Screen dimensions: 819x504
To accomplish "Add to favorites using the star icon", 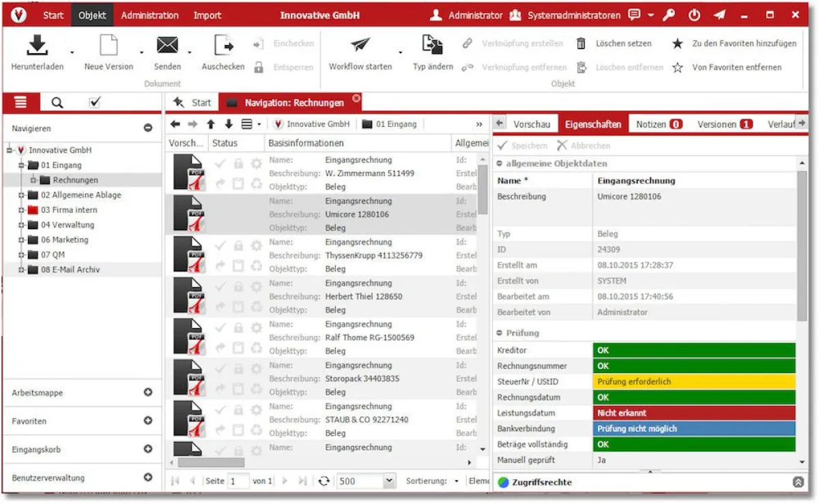I will click(x=677, y=43).
